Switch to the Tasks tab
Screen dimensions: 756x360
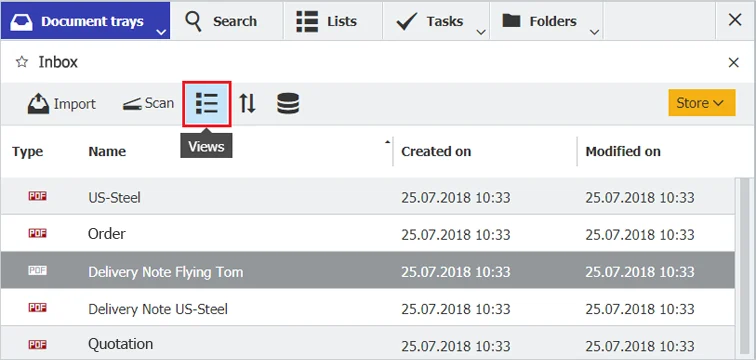[x=436, y=21]
